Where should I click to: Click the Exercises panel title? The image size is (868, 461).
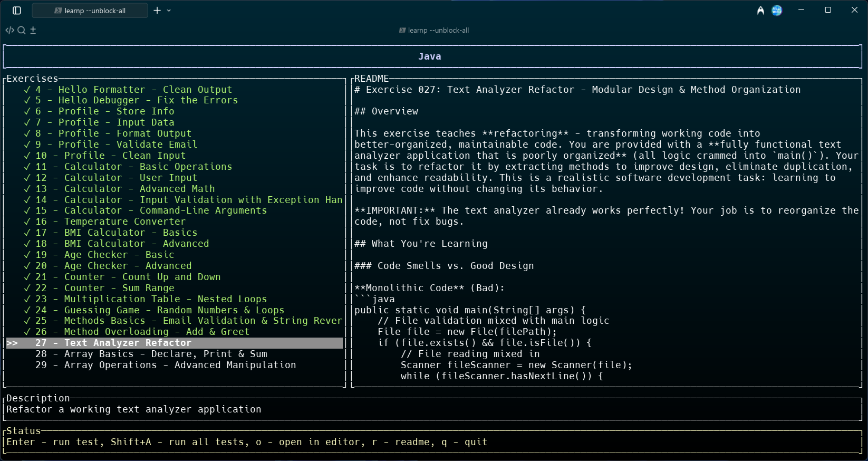[x=32, y=79]
